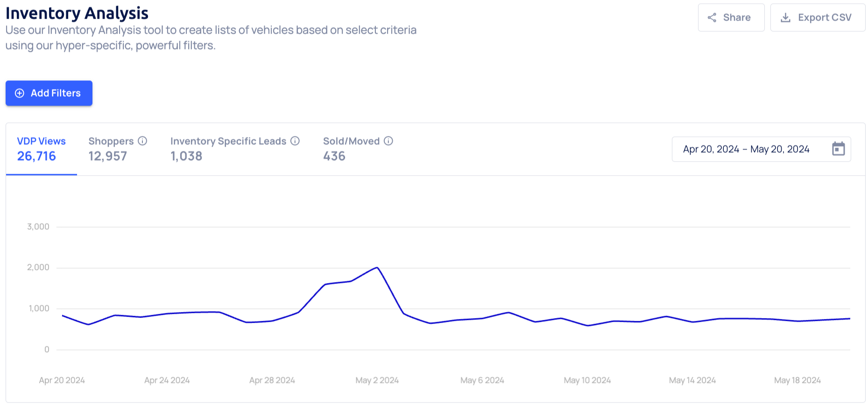Click the May 10 2024 axis label

pyautogui.click(x=587, y=381)
